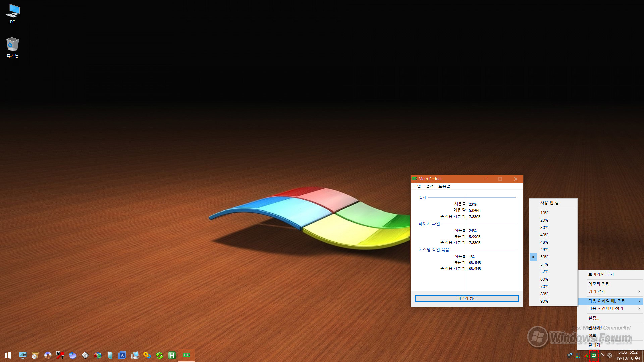644x362 pixels.
Task: Click the pen input tray icon
Action: tap(602, 355)
